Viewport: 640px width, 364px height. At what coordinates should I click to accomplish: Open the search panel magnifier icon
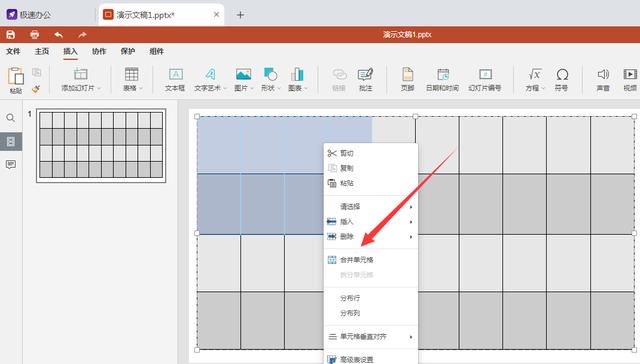[x=11, y=118]
